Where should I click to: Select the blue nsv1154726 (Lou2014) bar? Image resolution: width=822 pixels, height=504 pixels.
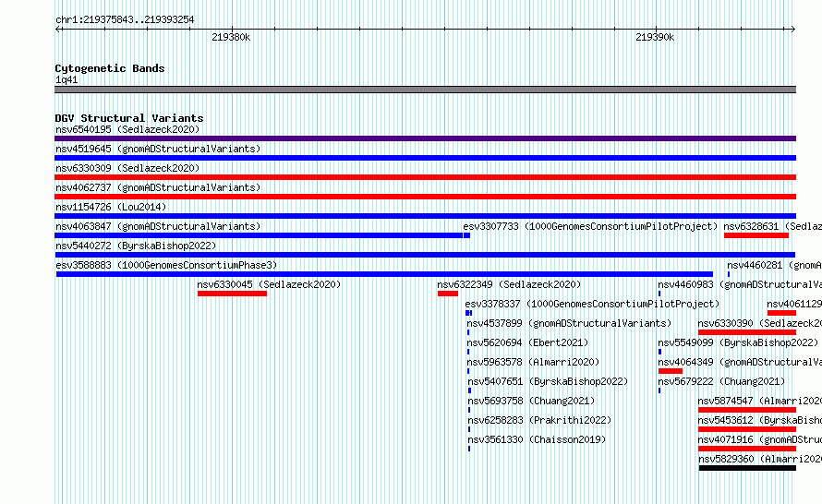[425, 216]
